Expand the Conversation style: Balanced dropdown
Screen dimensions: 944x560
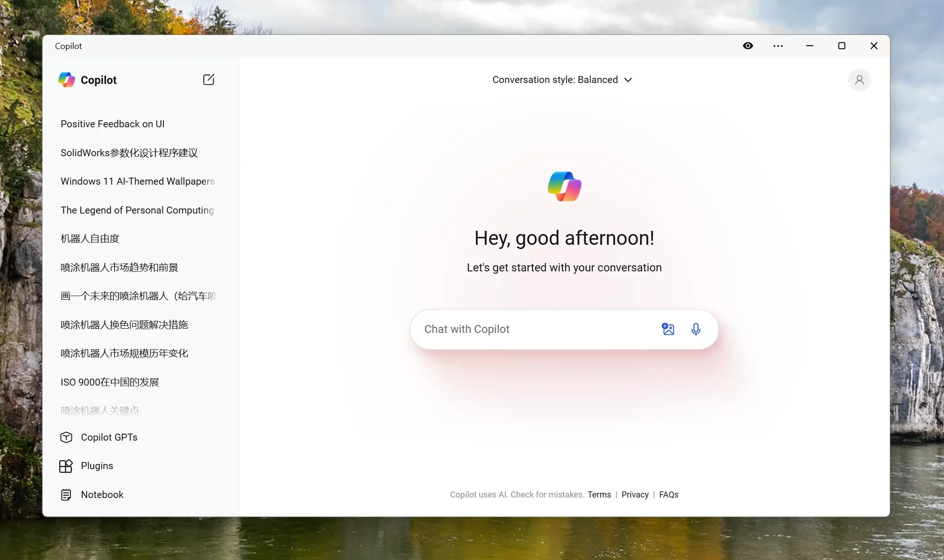click(x=562, y=80)
